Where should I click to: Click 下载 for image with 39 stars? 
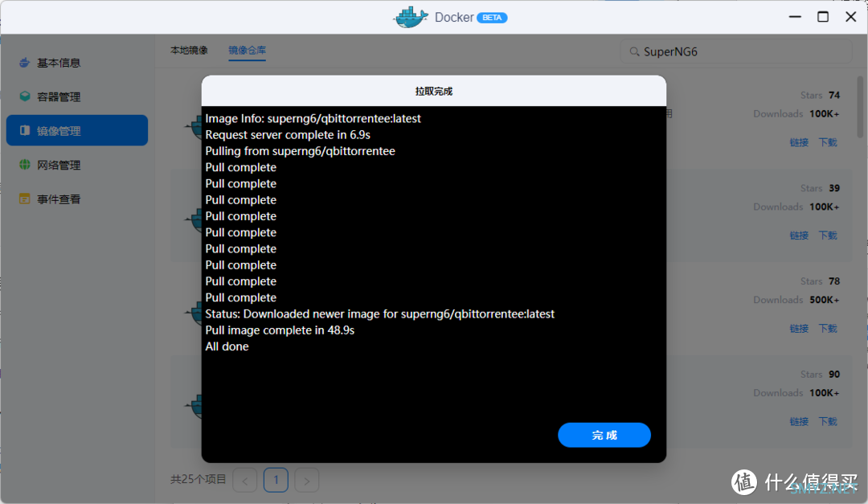tap(828, 236)
